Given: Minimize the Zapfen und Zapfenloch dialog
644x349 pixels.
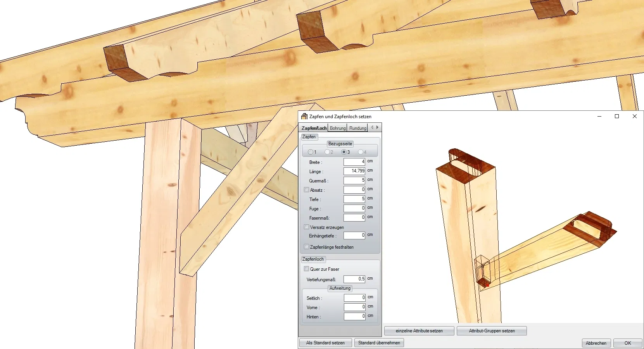Looking at the screenshot, I should click(x=599, y=116).
